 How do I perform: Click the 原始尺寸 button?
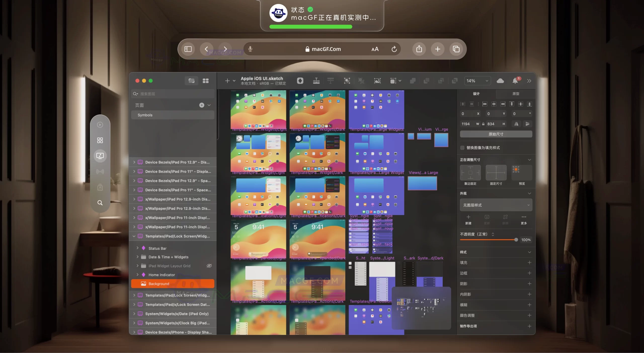coord(496,134)
